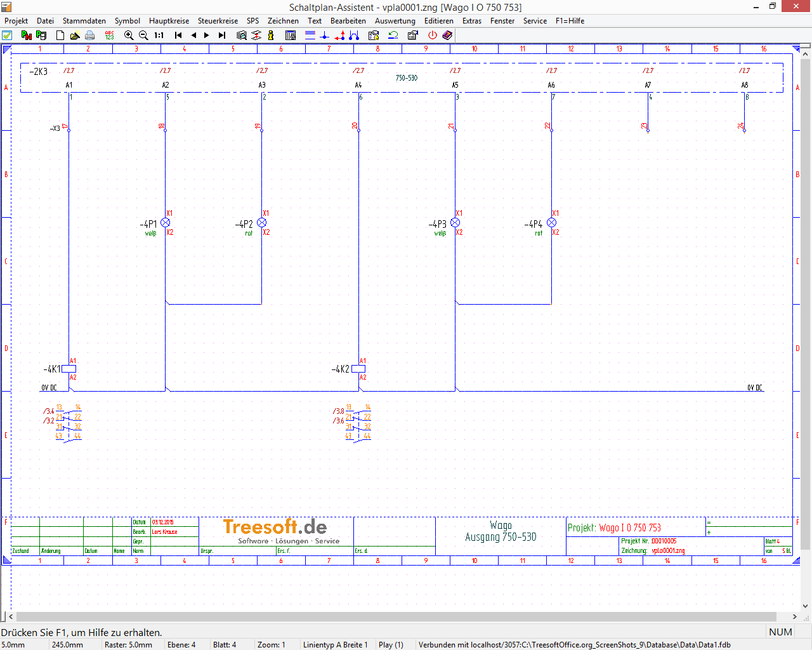Select the -4K1 relay coil symbol
The width and height of the screenshot is (812, 650).
(x=69, y=369)
